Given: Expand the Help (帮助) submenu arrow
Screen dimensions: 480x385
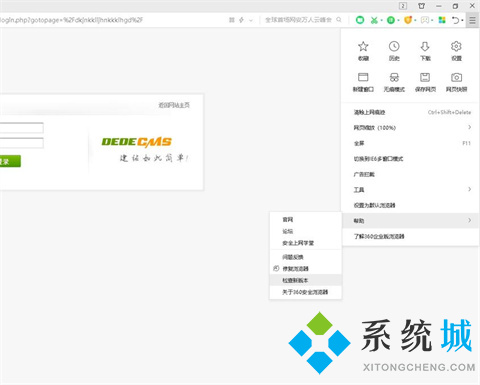Looking at the screenshot, I should click(x=469, y=220).
